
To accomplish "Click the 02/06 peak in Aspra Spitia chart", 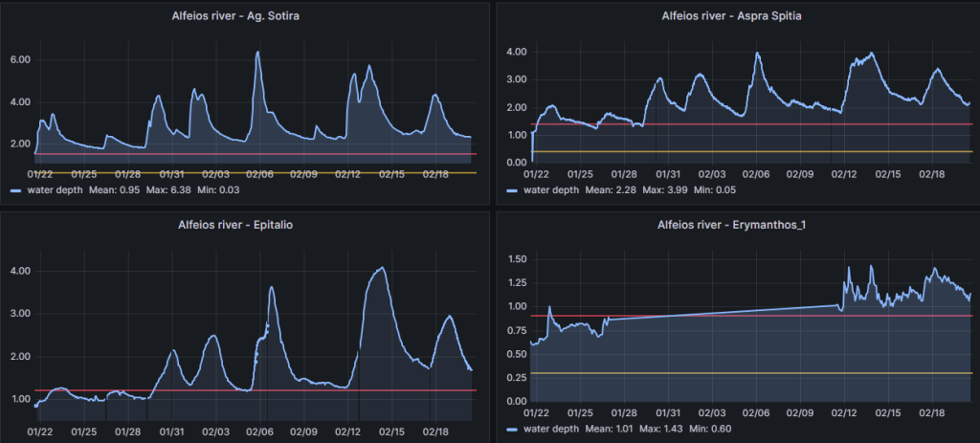I will point(757,54).
